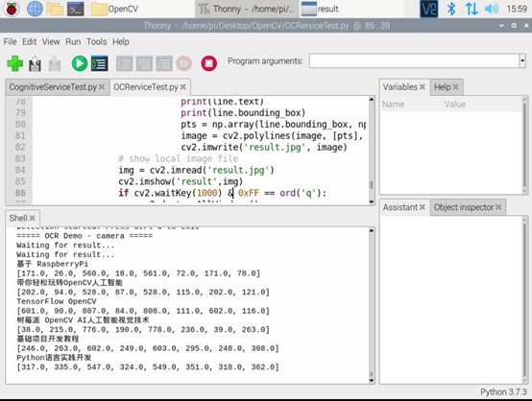Click the editor vertical scrollbar thumb

[x=372, y=185]
